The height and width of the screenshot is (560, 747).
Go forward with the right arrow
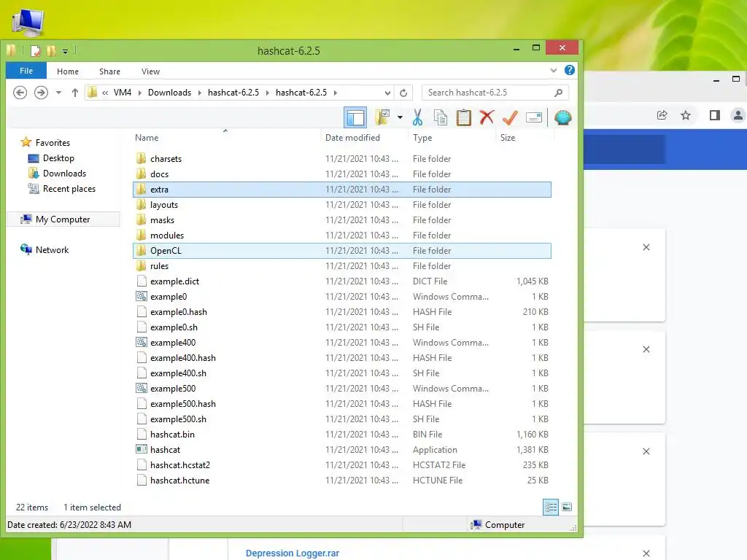(x=41, y=93)
